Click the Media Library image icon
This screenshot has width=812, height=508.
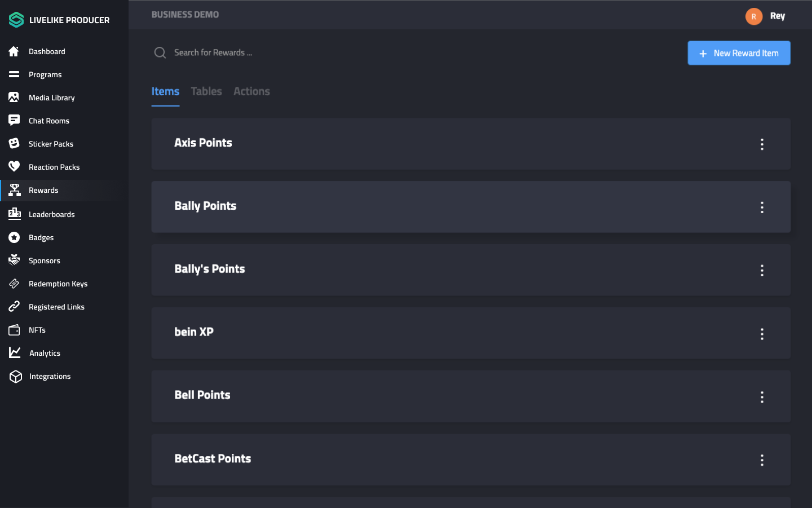point(14,98)
